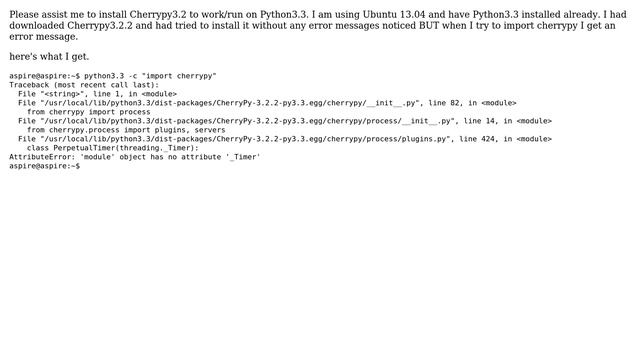This screenshot has width=640, height=360.
Task: Click the AttributeError message line
Action: click(x=135, y=157)
